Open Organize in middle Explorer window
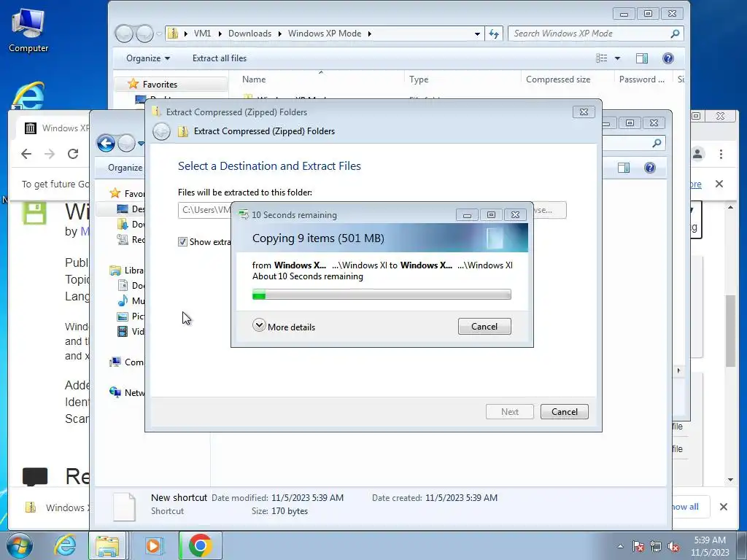This screenshot has width=747, height=560. point(125,168)
